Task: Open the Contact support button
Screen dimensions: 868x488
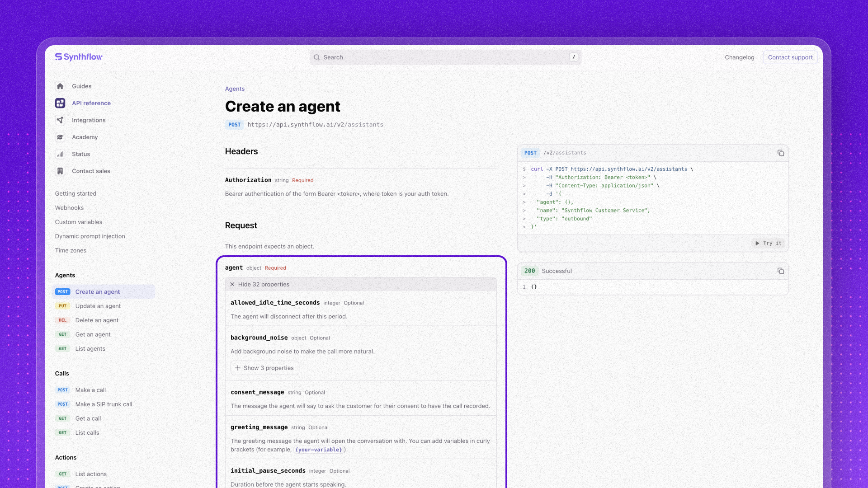Action: click(790, 57)
